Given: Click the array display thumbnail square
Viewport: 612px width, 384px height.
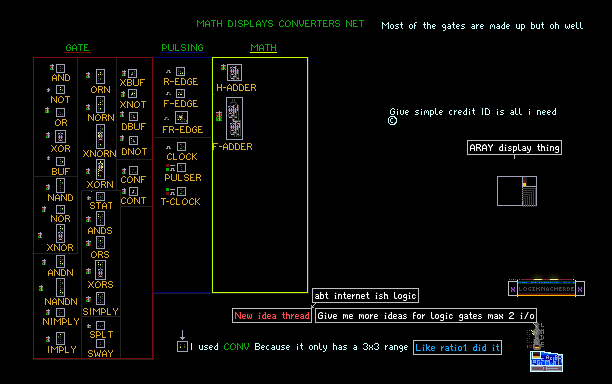Looking at the screenshot, I should click(517, 191).
